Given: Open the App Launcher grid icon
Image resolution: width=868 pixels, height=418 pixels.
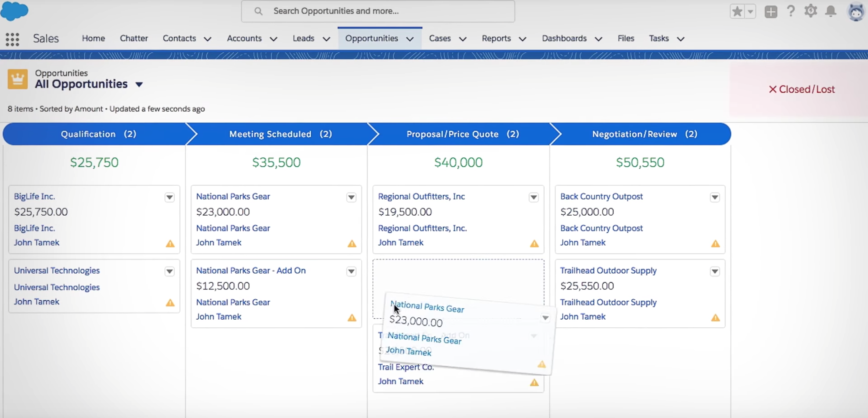Looking at the screenshot, I should (x=12, y=39).
